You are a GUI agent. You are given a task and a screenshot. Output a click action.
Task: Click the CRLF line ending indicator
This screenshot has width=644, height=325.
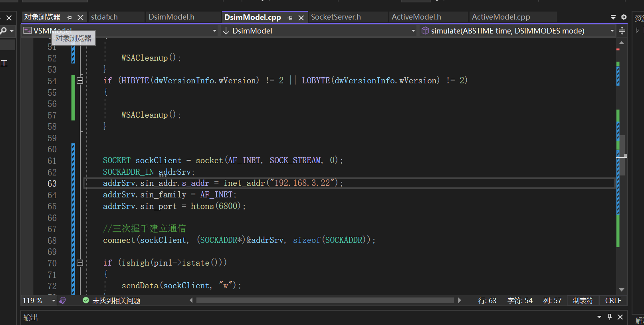[x=613, y=300]
